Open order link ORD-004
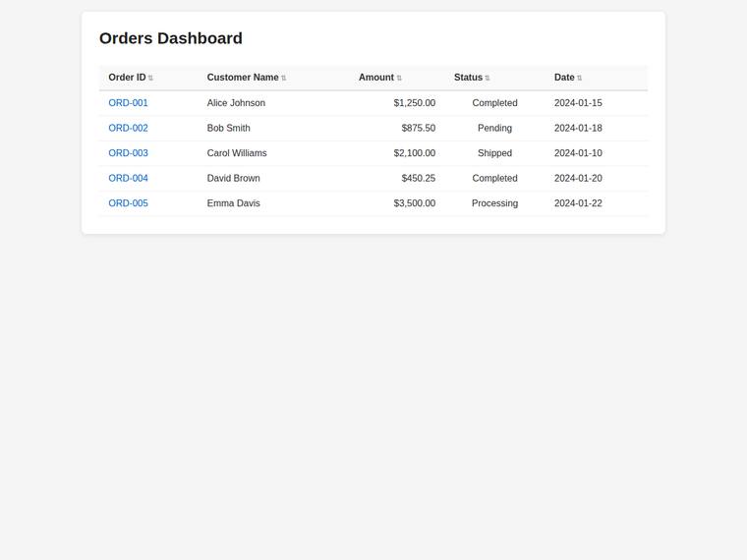Screen dimensions: 747x560 (x=128, y=178)
